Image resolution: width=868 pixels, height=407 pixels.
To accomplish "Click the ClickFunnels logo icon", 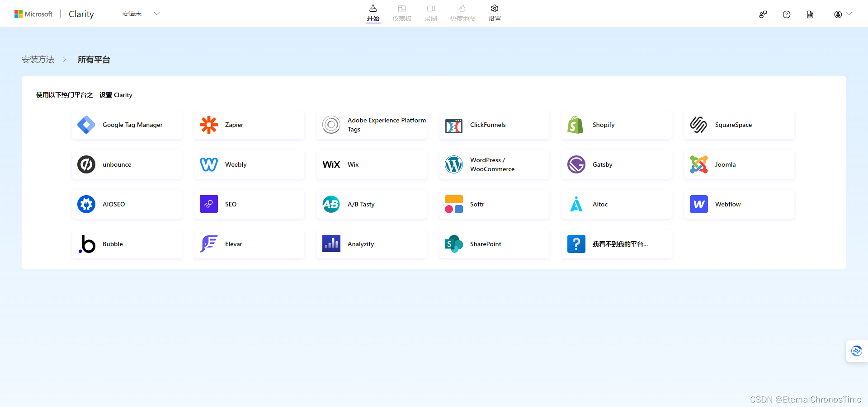I will click(454, 125).
